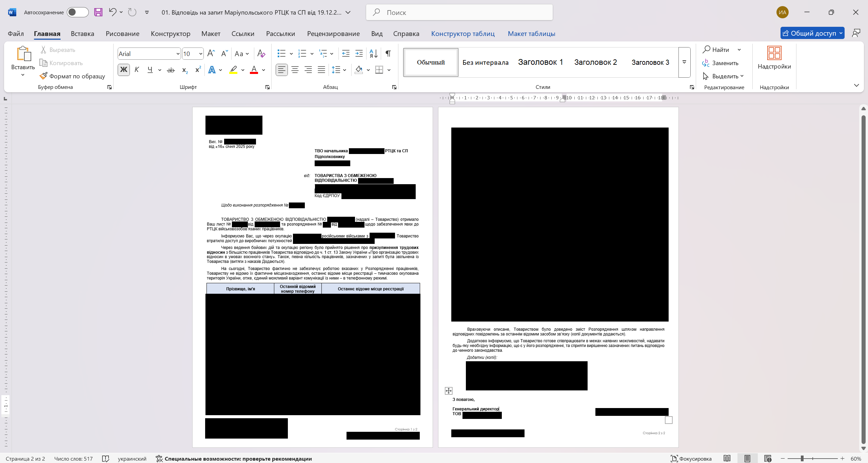Screen dimensions: 868x463
Task: Sort text A to Z
Action: click(374, 53)
